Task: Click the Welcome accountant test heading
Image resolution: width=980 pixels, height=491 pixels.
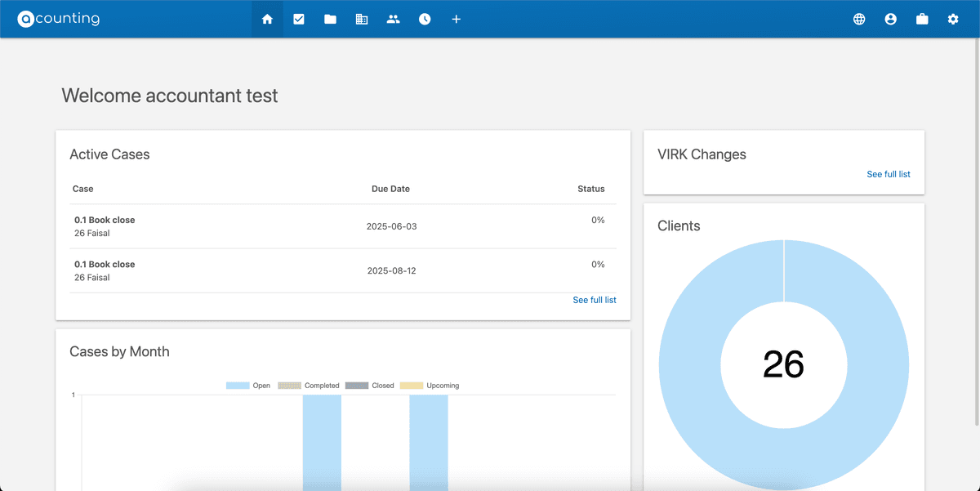Action: tap(170, 96)
